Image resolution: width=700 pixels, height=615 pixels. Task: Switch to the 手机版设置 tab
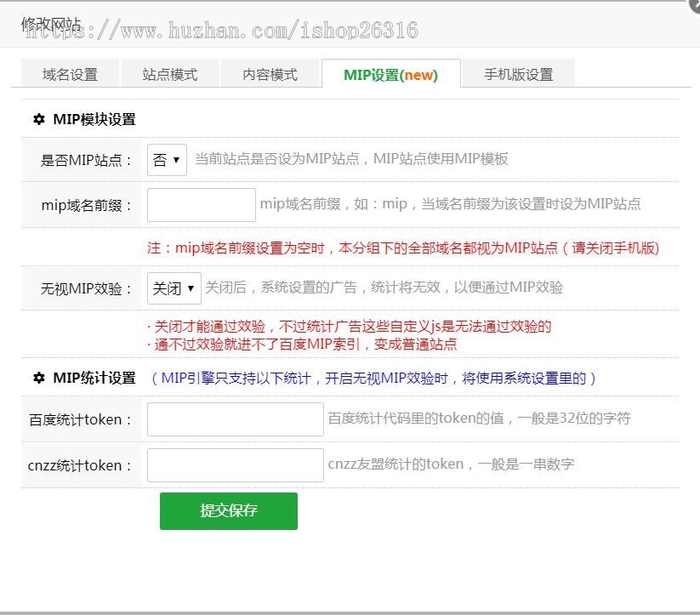pos(518,75)
